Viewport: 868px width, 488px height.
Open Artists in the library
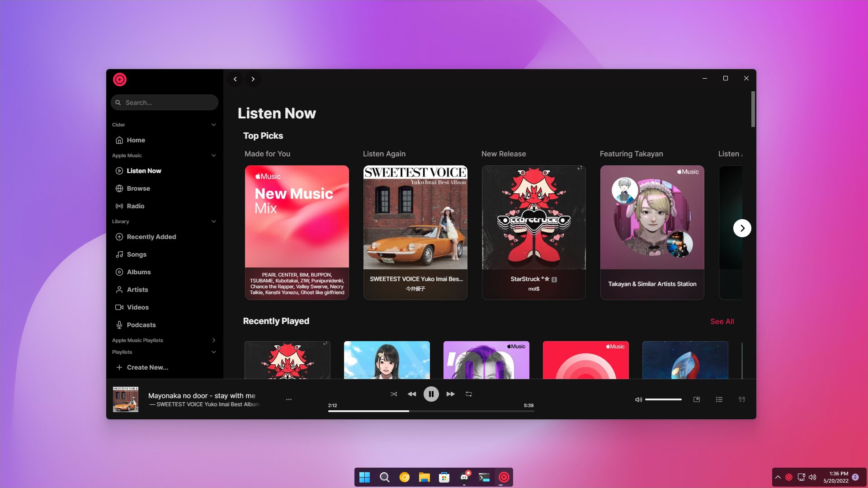coord(165,290)
